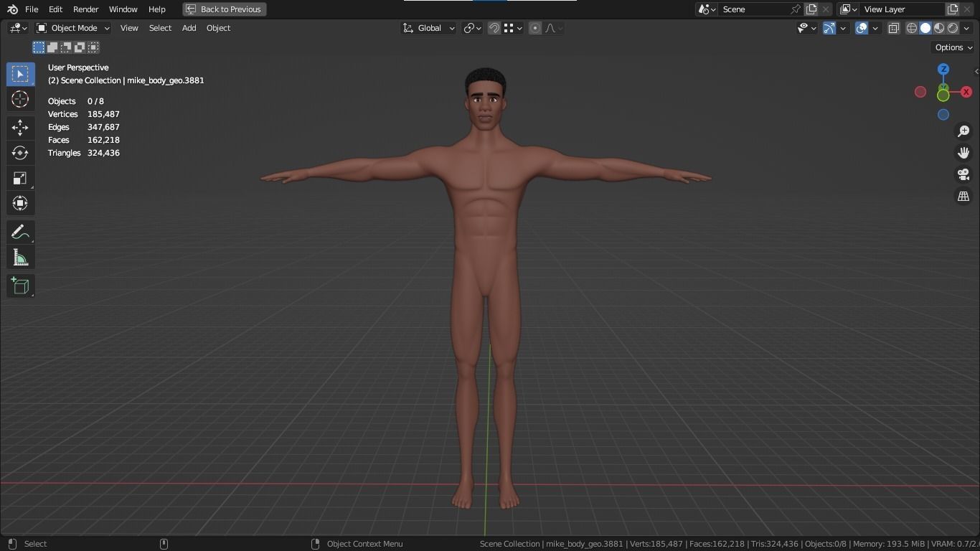The width and height of the screenshot is (980, 551).
Task: Pin the Scene with pin icon
Action: pos(795,9)
